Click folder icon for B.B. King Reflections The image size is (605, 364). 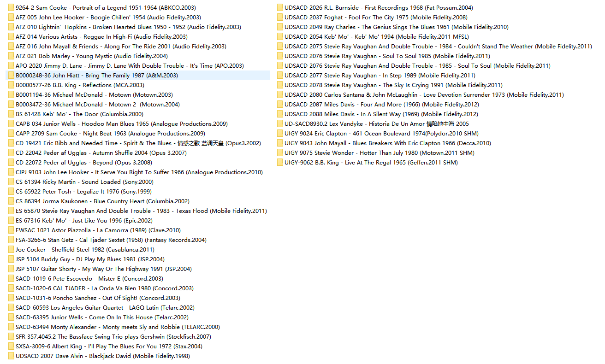(11, 85)
